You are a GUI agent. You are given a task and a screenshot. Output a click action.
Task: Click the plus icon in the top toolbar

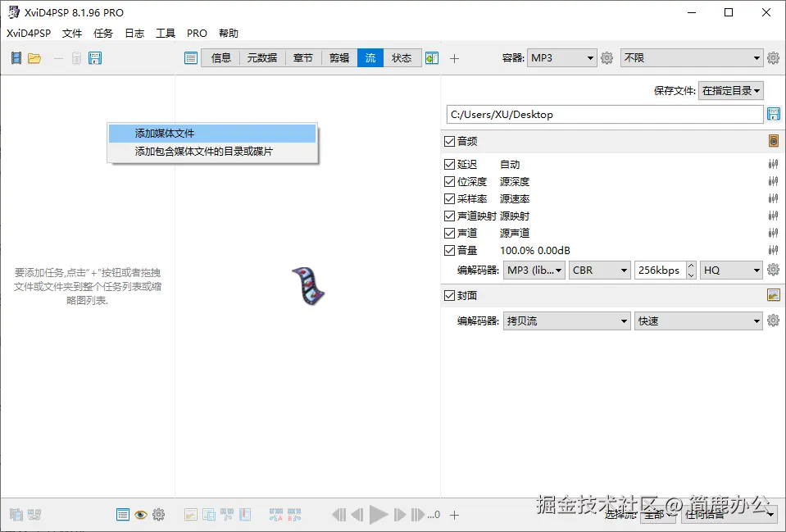454,59
